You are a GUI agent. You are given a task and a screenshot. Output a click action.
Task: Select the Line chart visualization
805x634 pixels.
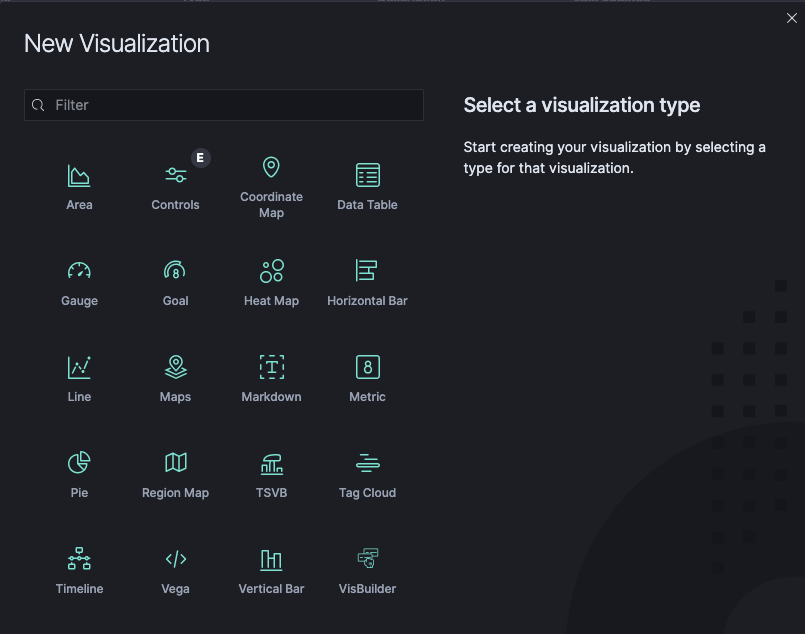[x=79, y=378]
